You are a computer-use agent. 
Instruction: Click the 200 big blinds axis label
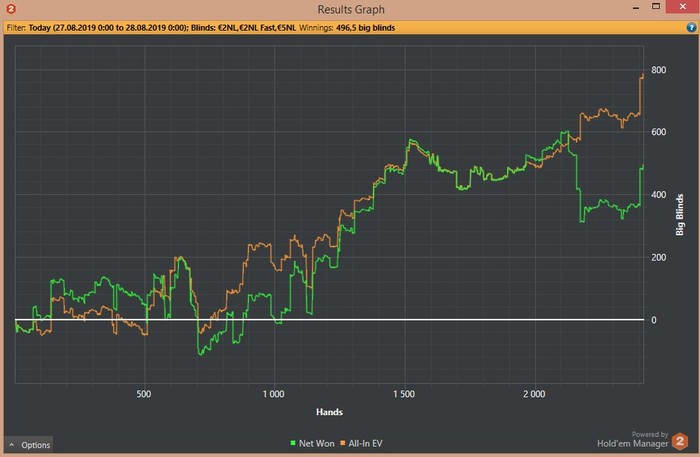pyautogui.click(x=658, y=258)
